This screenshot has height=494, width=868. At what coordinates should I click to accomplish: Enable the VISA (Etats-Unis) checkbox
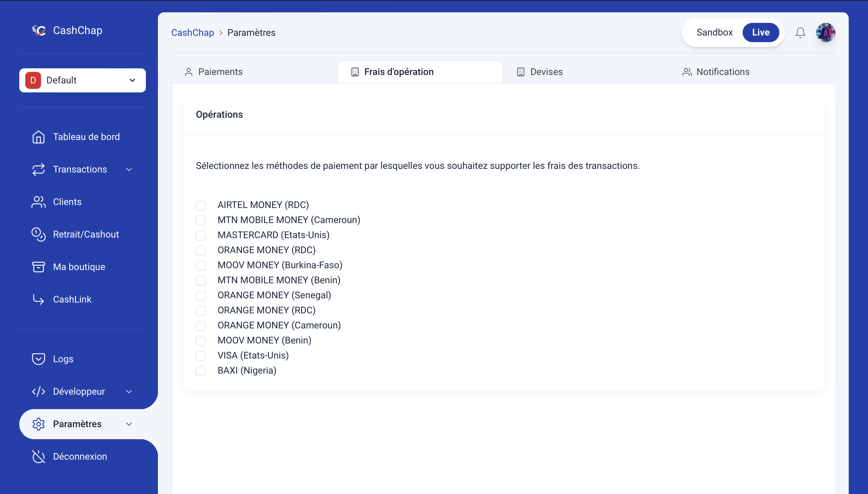(201, 356)
